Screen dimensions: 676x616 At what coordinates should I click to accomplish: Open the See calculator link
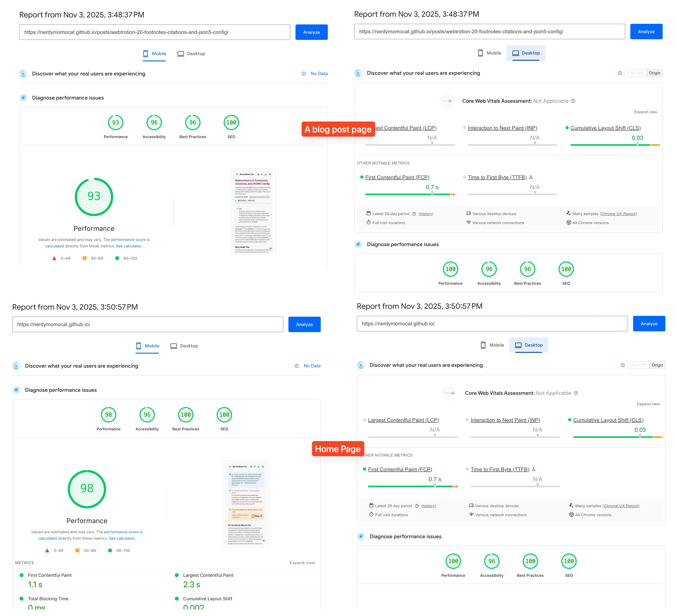tap(129, 246)
